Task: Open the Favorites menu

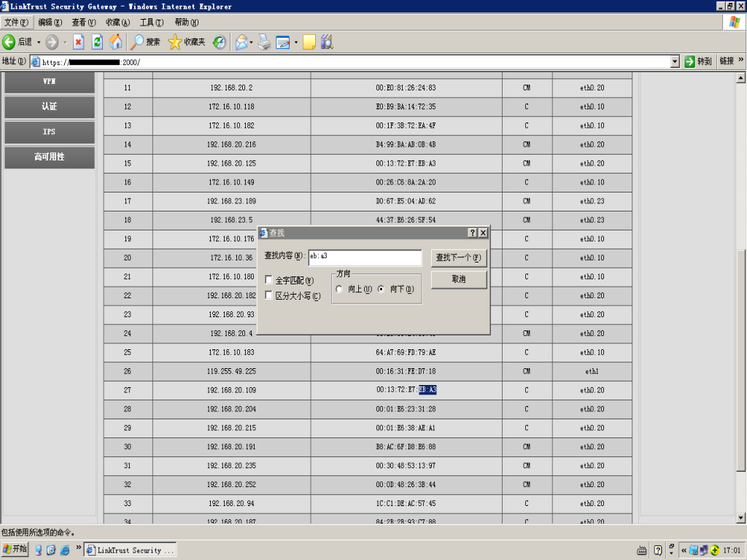Action: 117,23
